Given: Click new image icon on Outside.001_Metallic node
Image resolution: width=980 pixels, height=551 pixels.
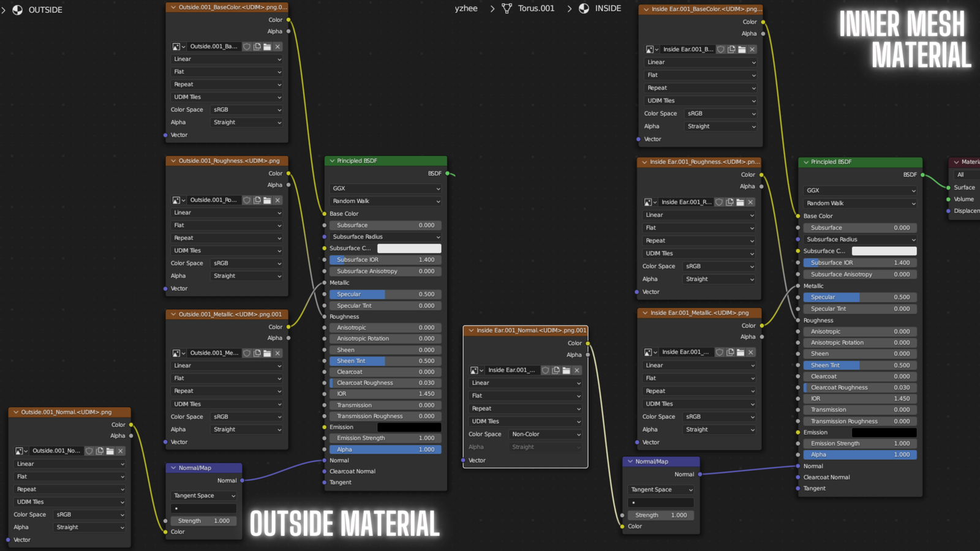Looking at the screenshot, I should (x=257, y=353).
